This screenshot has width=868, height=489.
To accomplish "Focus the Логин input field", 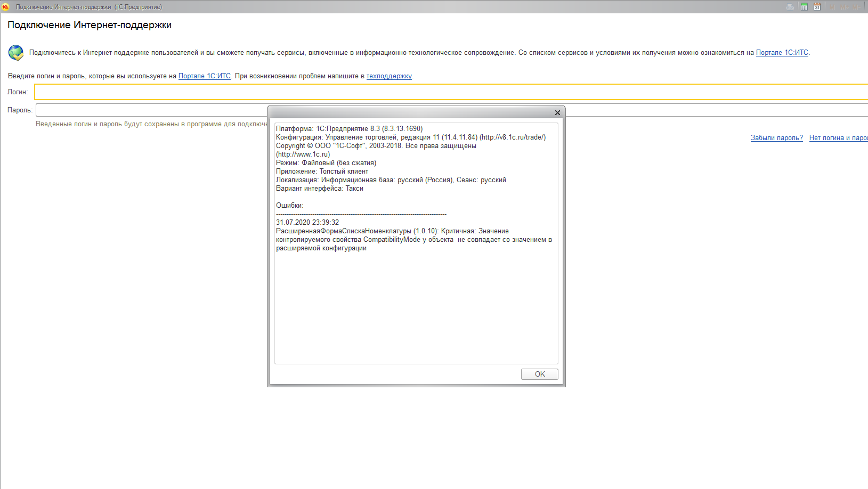I will tap(451, 92).
